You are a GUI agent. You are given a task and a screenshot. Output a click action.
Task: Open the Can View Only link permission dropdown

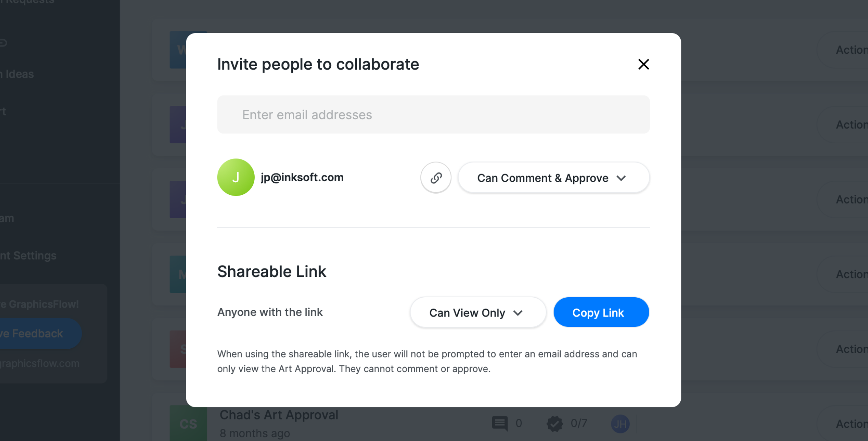click(x=478, y=312)
